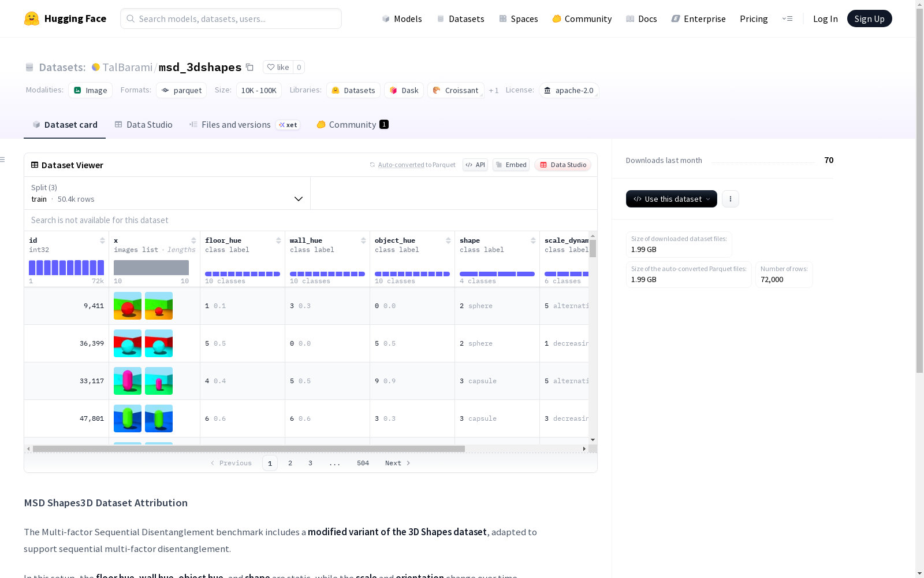The image size is (924, 578).
Task: Like this dataset
Action: [278, 67]
